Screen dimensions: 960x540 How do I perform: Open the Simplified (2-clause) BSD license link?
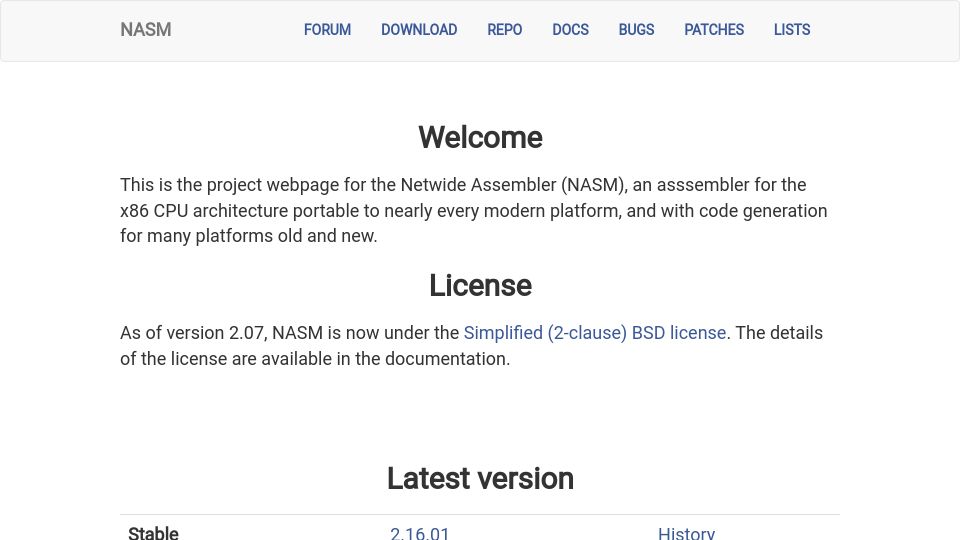click(x=594, y=332)
